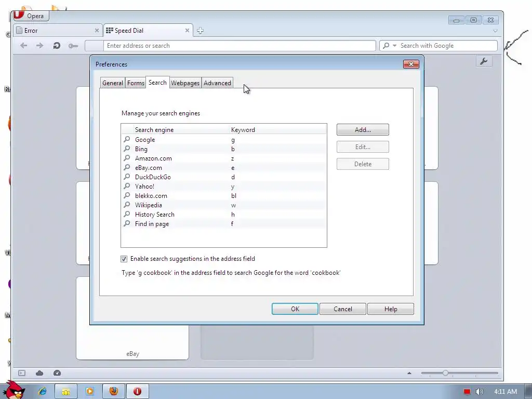Click the magnifier icon beside DuckDuckGo
532x399 pixels.
(127, 177)
